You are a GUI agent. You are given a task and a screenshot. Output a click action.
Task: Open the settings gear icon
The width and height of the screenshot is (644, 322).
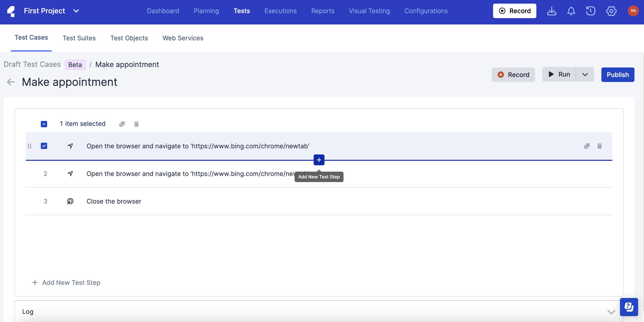(611, 11)
